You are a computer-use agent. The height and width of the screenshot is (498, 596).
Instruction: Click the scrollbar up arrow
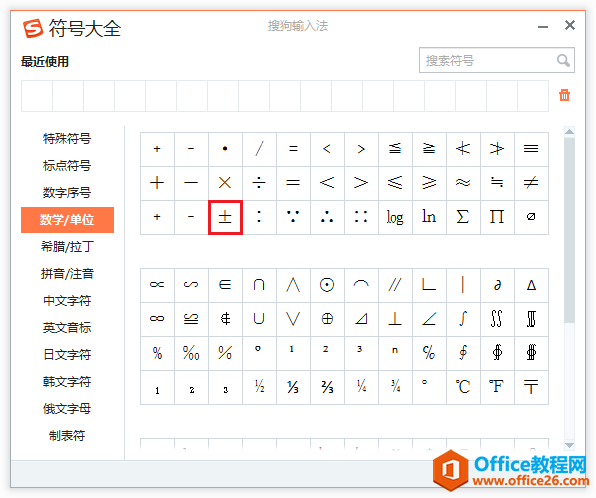click(569, 132)
